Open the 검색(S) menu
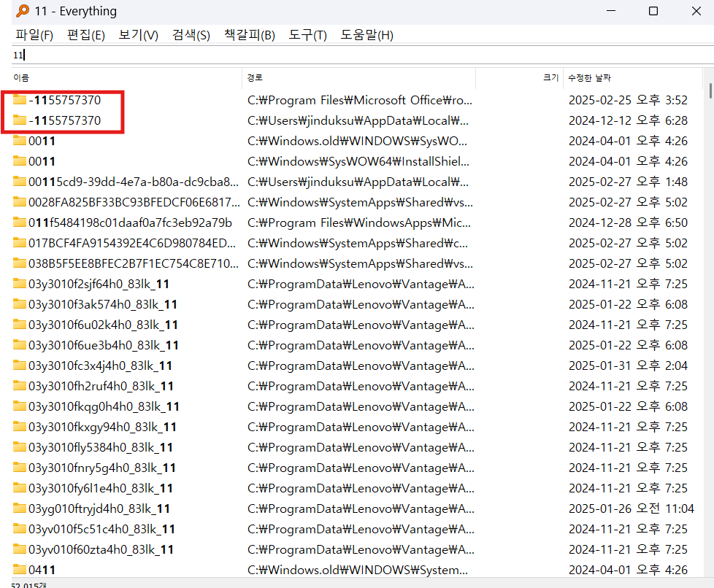 [x=191, y=35]
